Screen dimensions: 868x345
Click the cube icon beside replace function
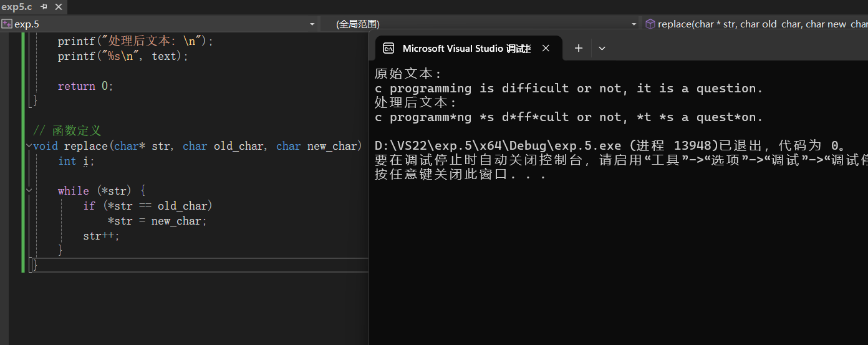point(650,24)
